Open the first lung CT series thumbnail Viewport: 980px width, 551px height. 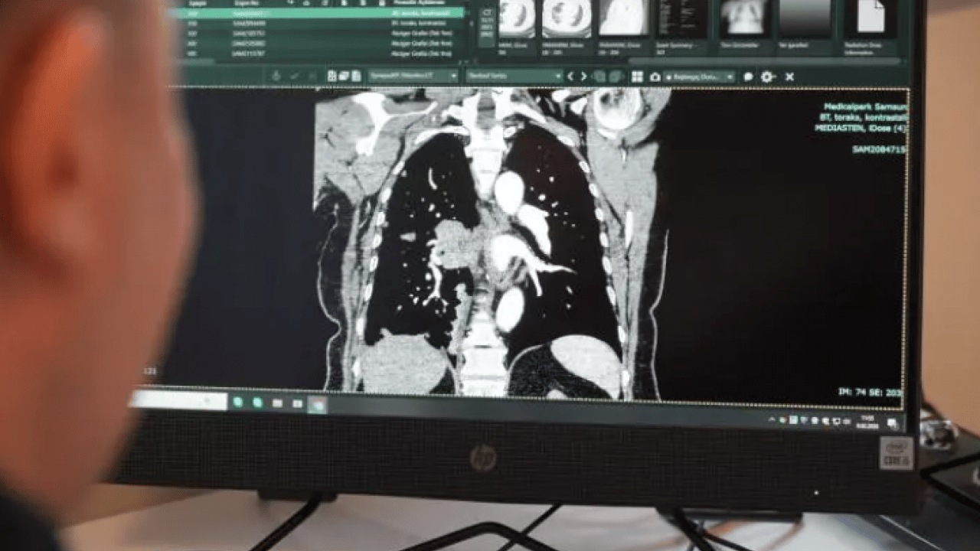point(517,18)
